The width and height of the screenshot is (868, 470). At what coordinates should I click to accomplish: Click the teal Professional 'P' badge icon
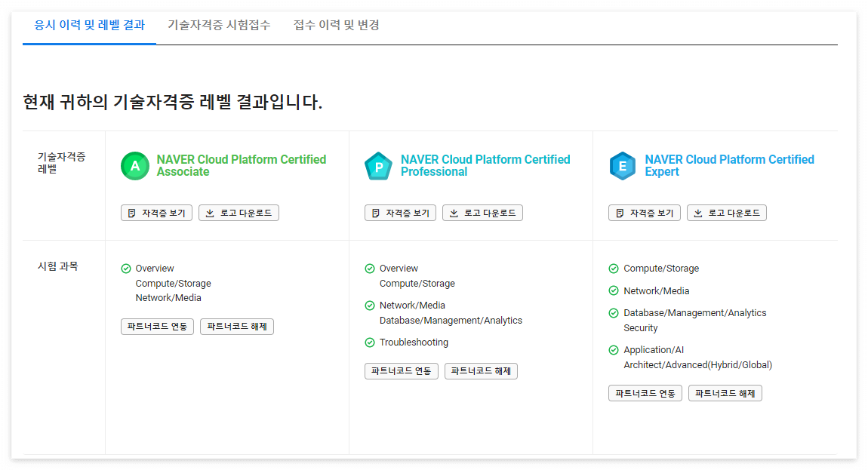(379, 165)
